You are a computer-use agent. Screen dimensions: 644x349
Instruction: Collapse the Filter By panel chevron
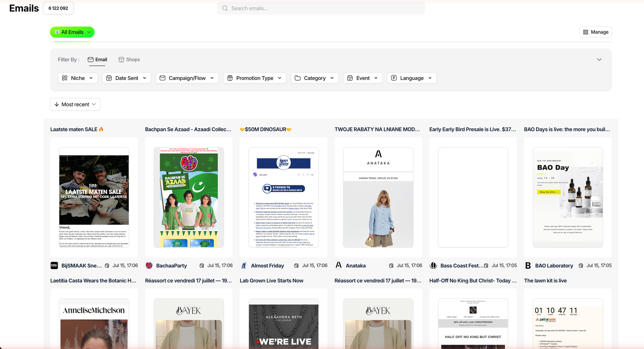[599, 60]
